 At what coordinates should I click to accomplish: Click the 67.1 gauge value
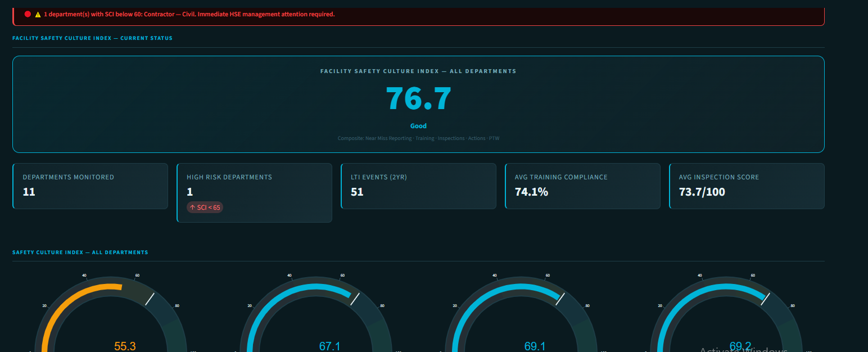tap(330, 346)
